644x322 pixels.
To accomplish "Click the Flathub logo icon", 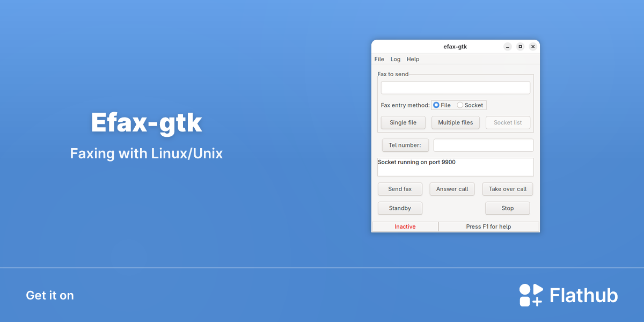I will (x=531, y=295).
